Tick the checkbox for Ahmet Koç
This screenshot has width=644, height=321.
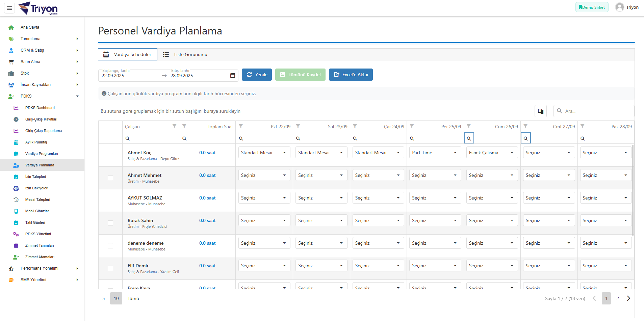[110, 155]
